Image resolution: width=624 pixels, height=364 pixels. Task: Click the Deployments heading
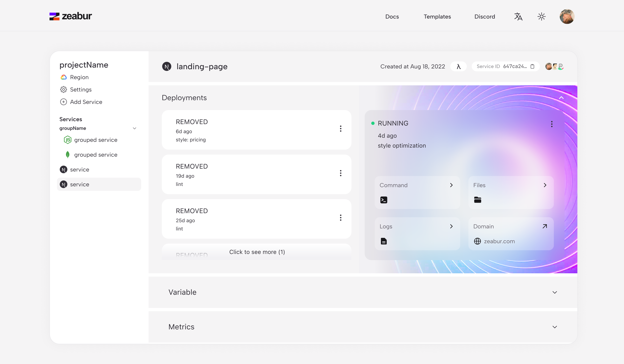184,98
